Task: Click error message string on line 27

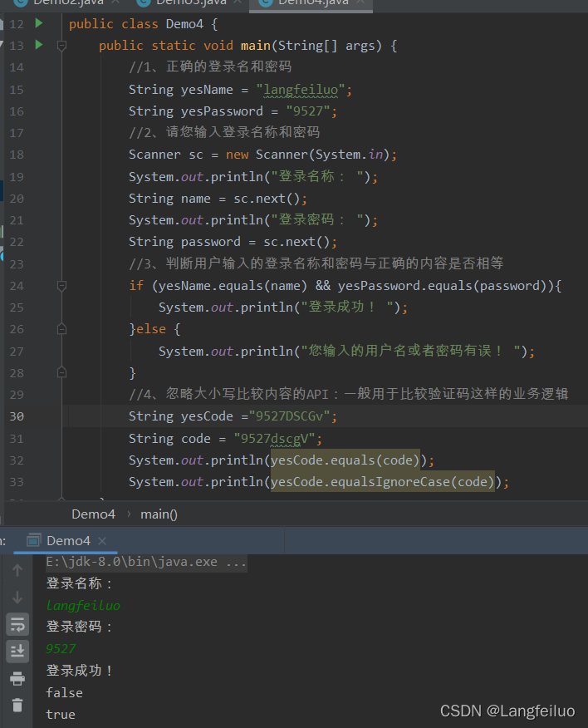Action: point(411,351)
